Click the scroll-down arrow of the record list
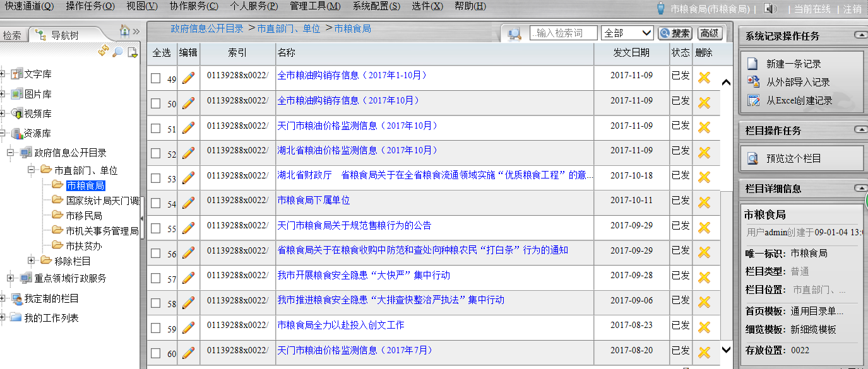Screen dimensions: 868x369 (726, 349)
